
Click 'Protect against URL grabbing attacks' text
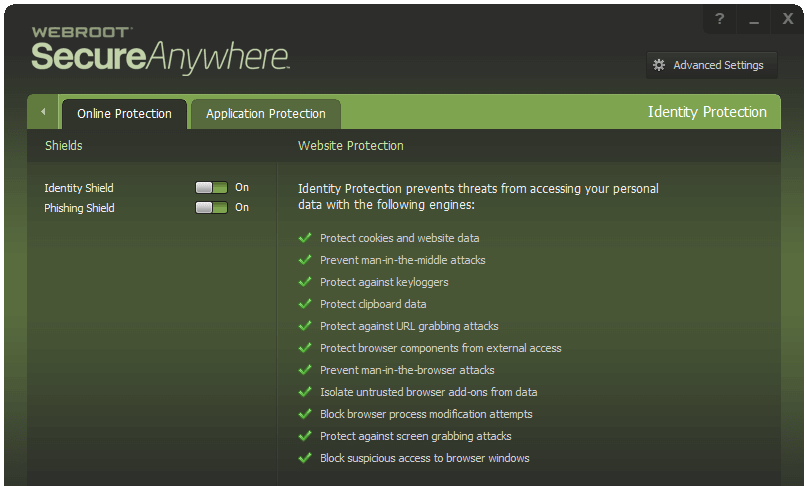(x=409, y=326)
